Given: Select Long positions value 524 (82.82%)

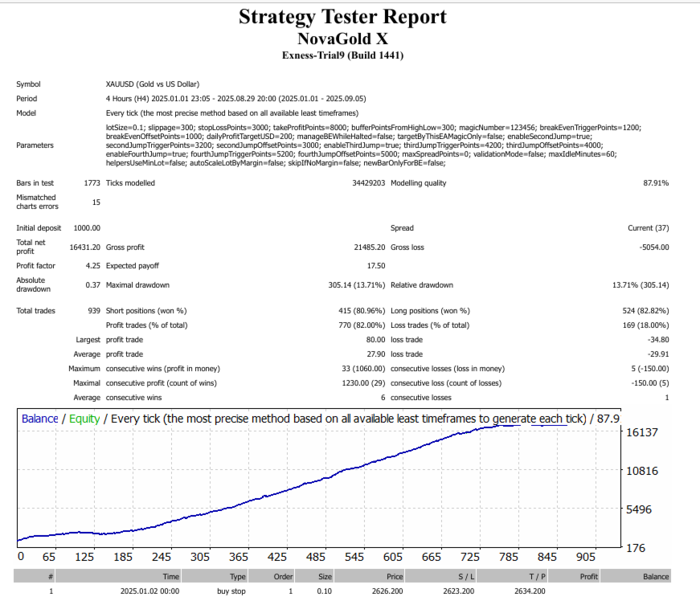Looking at the screenshot, I should click(645, 311).
